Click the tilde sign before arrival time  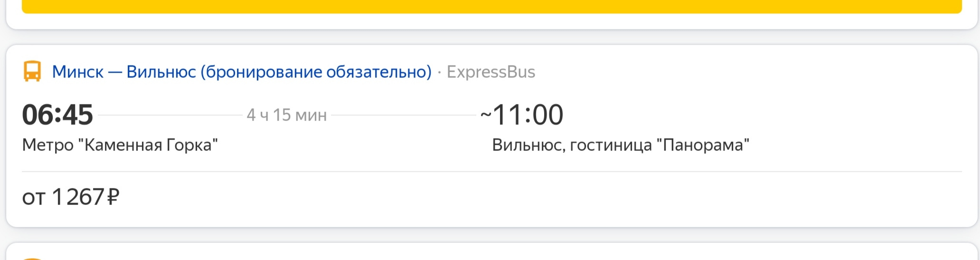[486, 115]
